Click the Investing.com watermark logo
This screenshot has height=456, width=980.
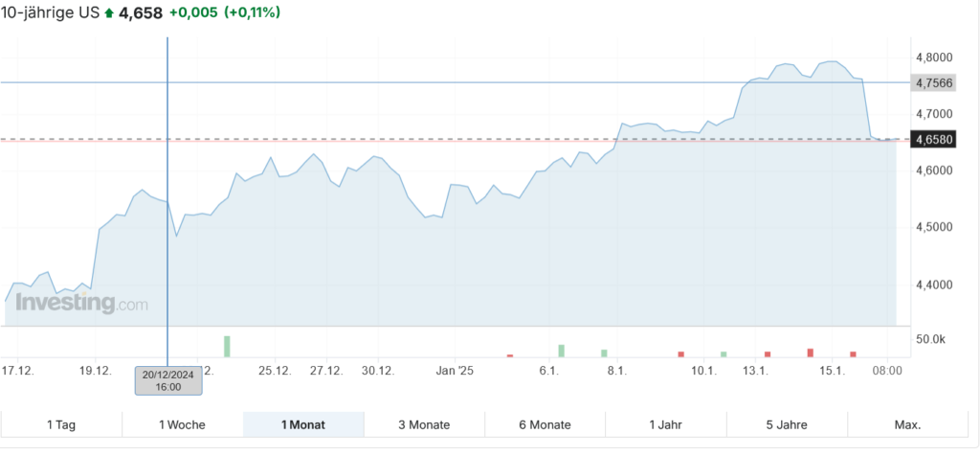(x=80, y=304)
